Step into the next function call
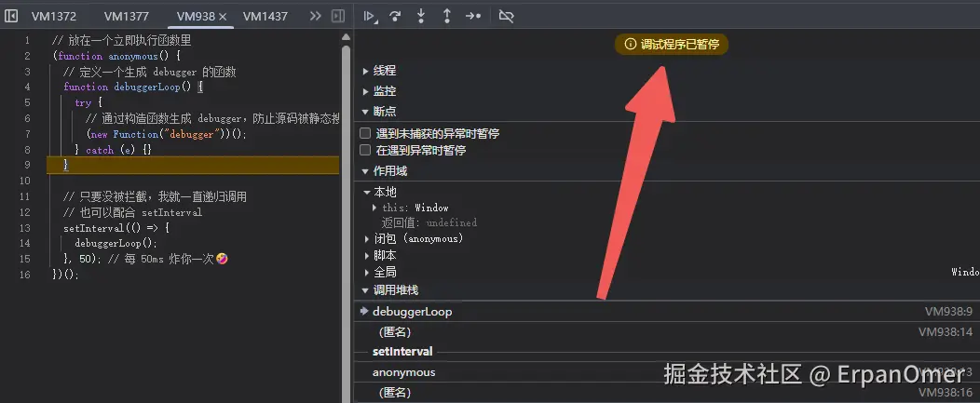Image resolution: width=980 pixels, height=403 pixels. point(421,16)
